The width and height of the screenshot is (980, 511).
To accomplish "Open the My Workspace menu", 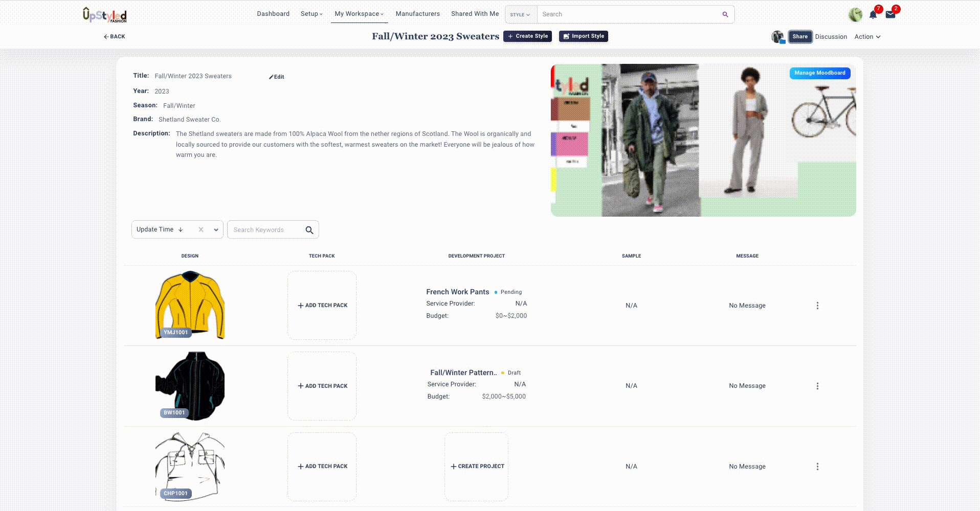I will (x=359, y=14).
